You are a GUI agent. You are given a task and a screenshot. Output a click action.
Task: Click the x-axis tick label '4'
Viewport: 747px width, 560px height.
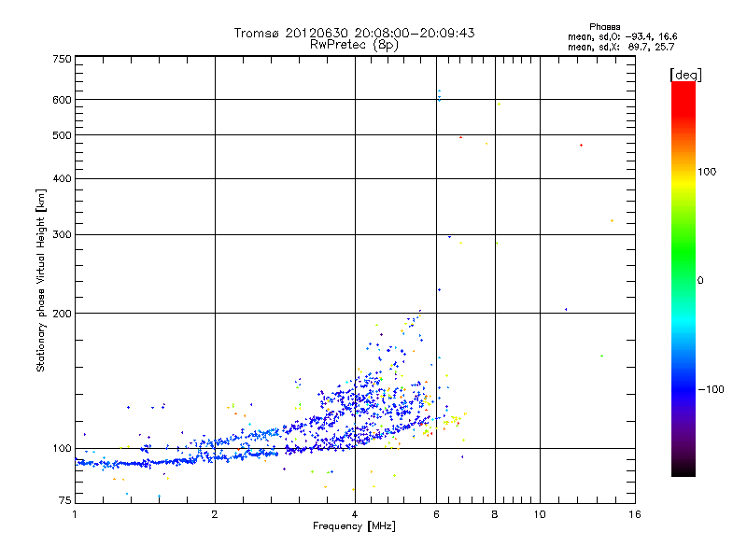click(355, 514)
